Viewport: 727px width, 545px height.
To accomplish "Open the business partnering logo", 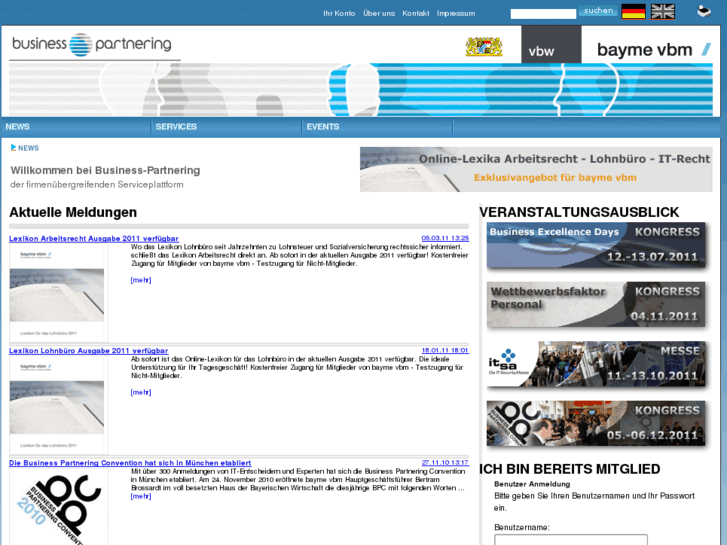I will pyautogui.click(x=92, y=45).
